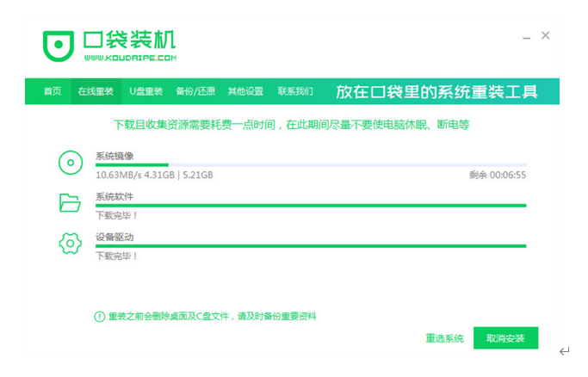Image resolution: width=588 pixels, height=377 pixels.
Task: Click the 取消安装 button
Action: point(505,338)
